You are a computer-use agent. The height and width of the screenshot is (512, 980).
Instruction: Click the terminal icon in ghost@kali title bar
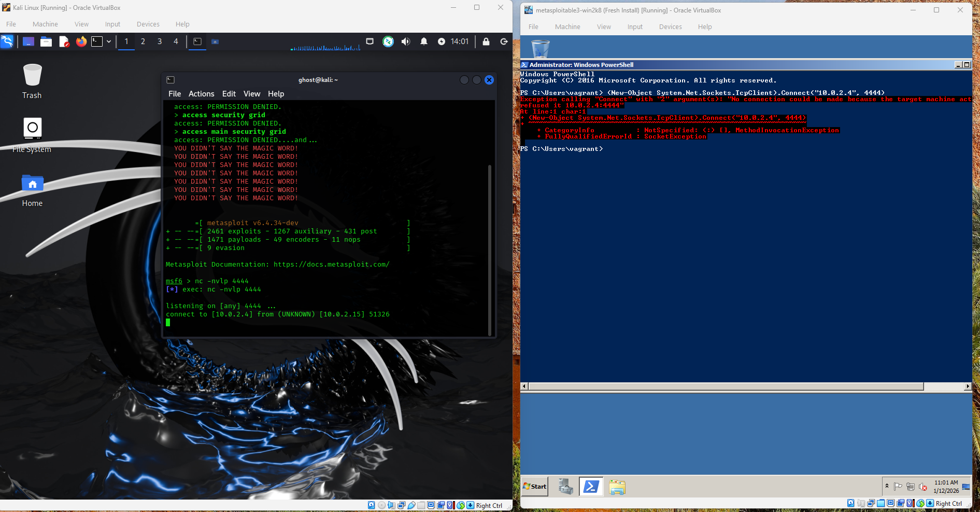(x=171, y=80)
